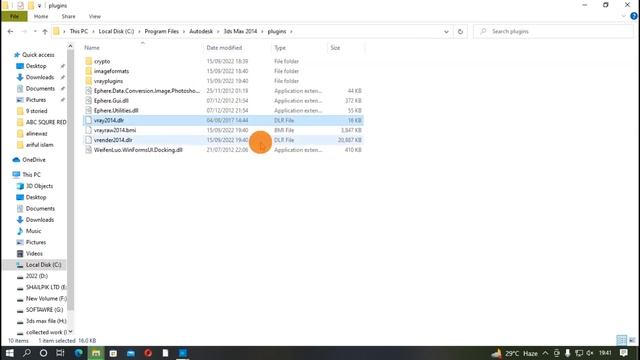
Task: Open pinned Pictures under Quick access
Action: point(36,100)
